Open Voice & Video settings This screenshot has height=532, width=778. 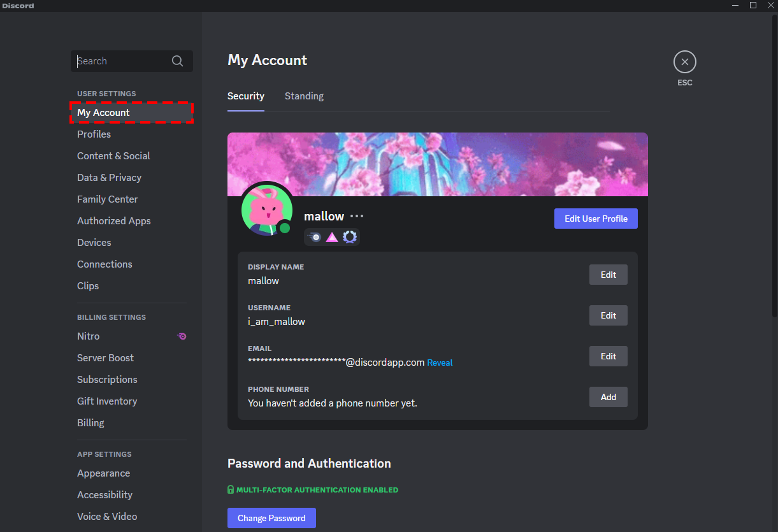pyautogui.click(x=106, y=516)
